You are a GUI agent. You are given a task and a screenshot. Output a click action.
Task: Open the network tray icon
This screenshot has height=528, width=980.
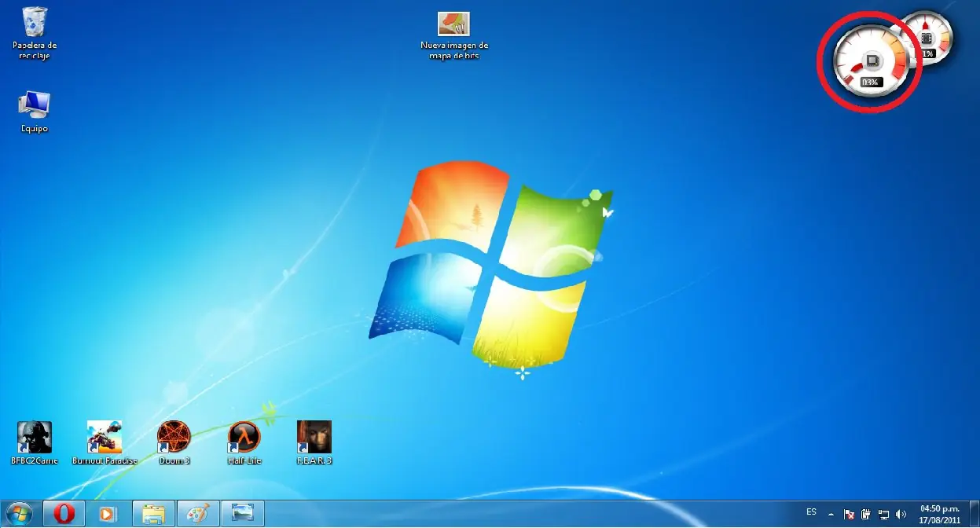click(883, 515)
